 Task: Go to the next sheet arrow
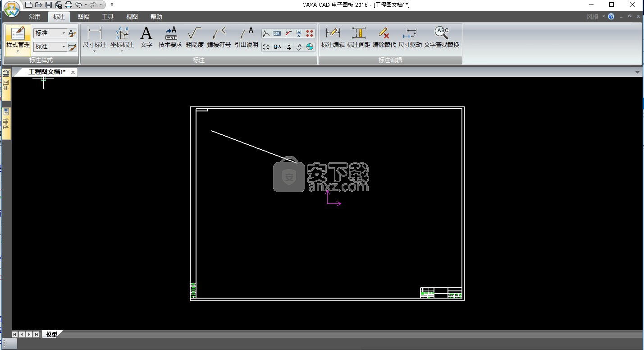point(29,334)
